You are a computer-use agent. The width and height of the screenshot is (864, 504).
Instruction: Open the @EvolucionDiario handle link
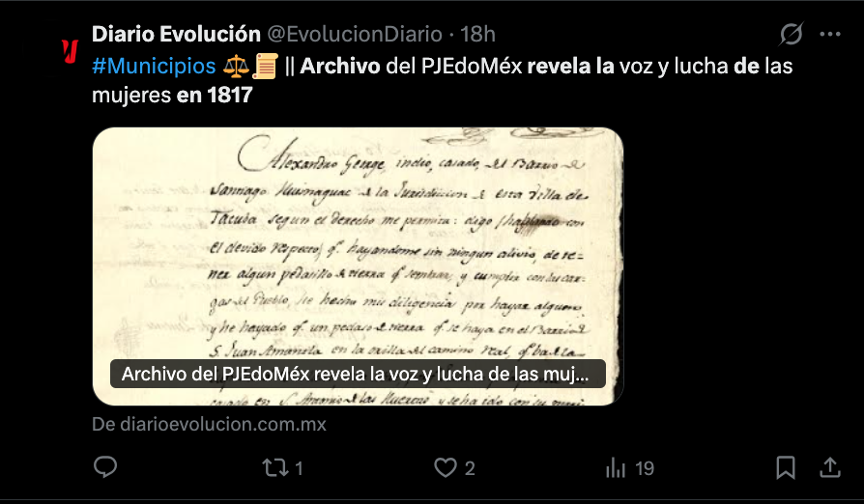[355, 34]
